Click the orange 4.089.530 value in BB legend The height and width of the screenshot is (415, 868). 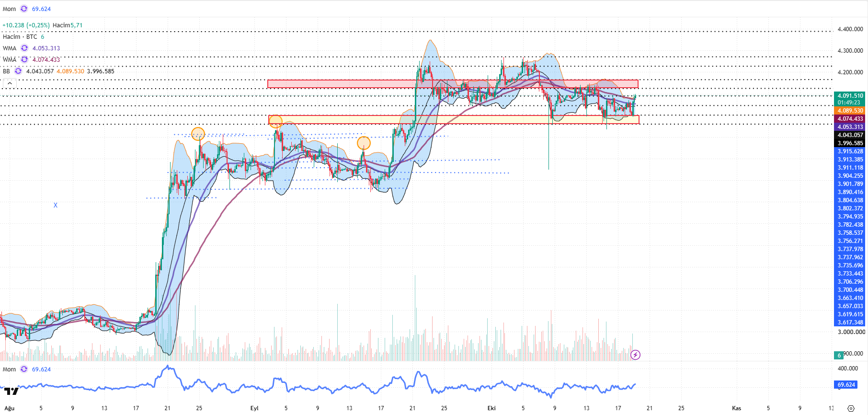tap(70, 71)
